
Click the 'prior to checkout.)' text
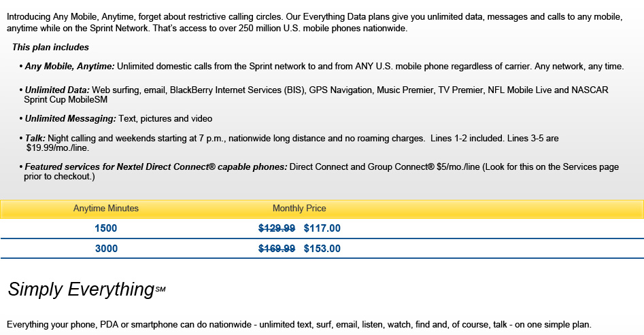[59, 177]
